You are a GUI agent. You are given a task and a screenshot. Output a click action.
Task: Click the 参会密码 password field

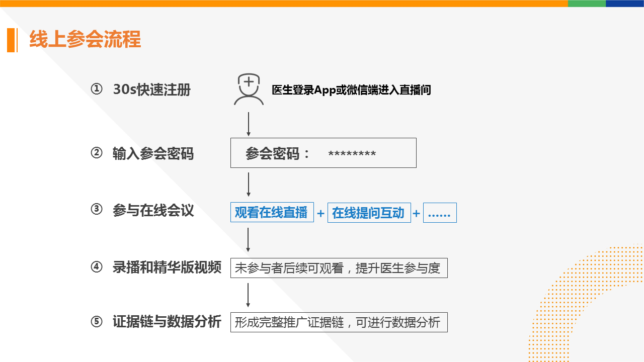[323, 153]
